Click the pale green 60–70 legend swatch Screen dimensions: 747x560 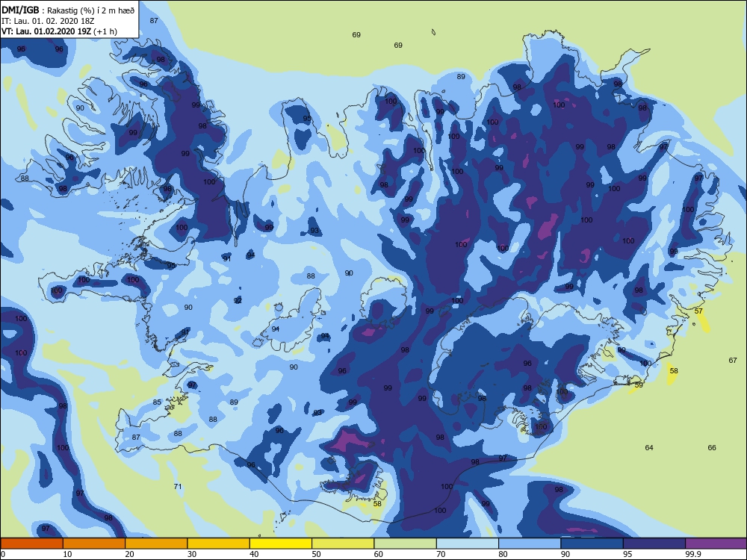[x=406, y=544]
